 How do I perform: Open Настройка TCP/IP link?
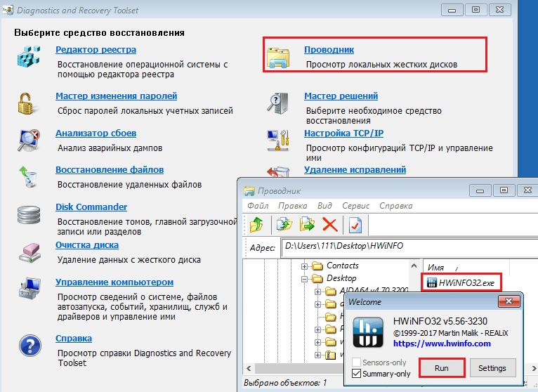coord(343,133)
